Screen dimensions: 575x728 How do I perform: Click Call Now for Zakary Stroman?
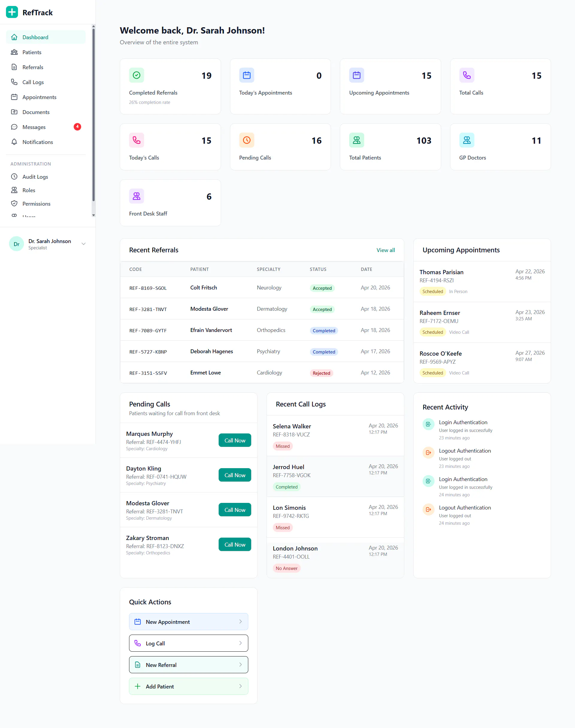point(235,544)
